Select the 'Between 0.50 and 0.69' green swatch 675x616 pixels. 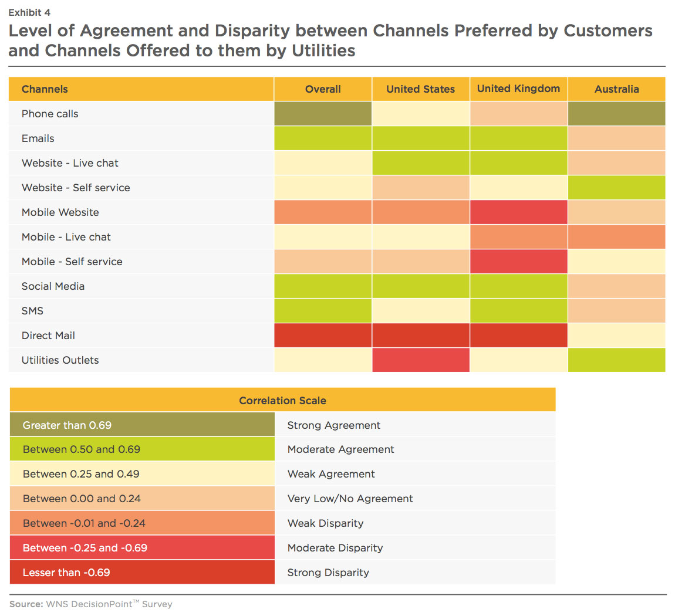pyautogui.click(x=142, y=449)
